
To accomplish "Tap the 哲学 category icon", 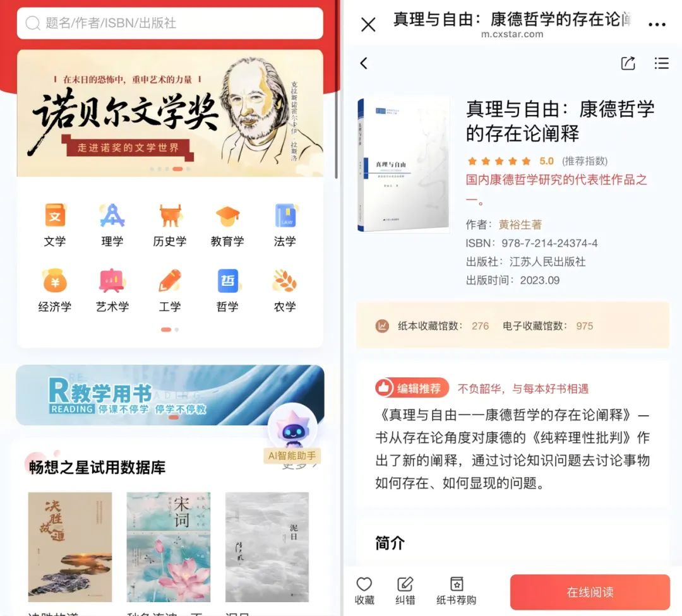I will [x=227, y=281].
